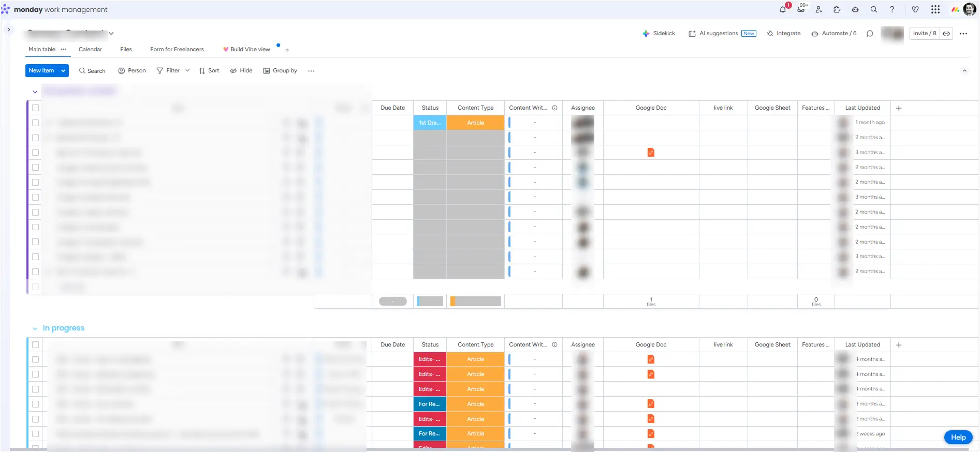
Task: Open the board discussion chat bubble icon
Action: point(870,34)
